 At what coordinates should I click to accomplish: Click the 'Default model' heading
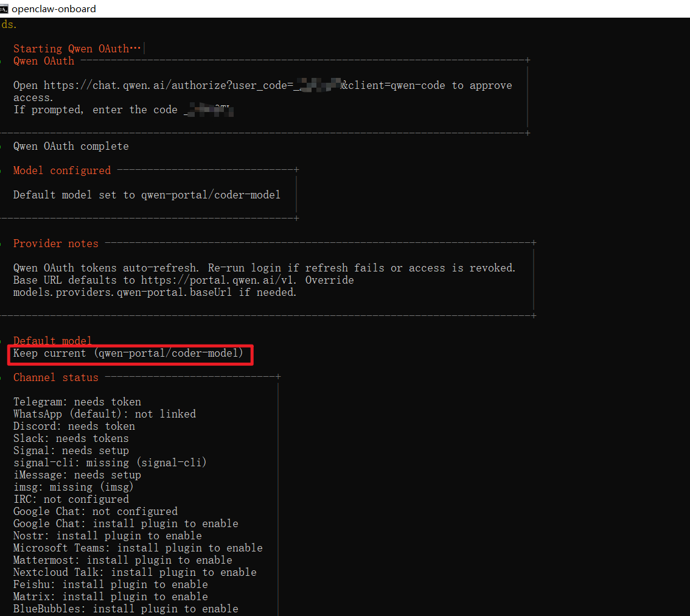pos(52,340)
